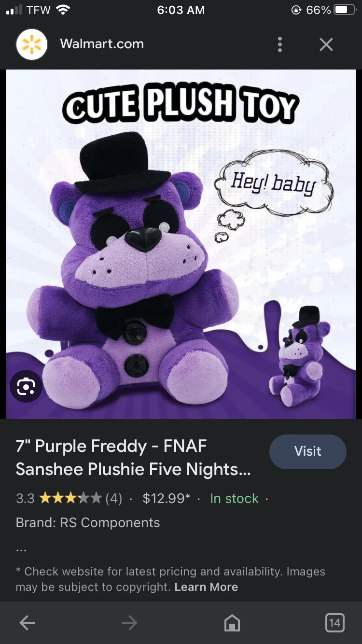Open the 7" Purple Freddy product title

tap(133, 457)
